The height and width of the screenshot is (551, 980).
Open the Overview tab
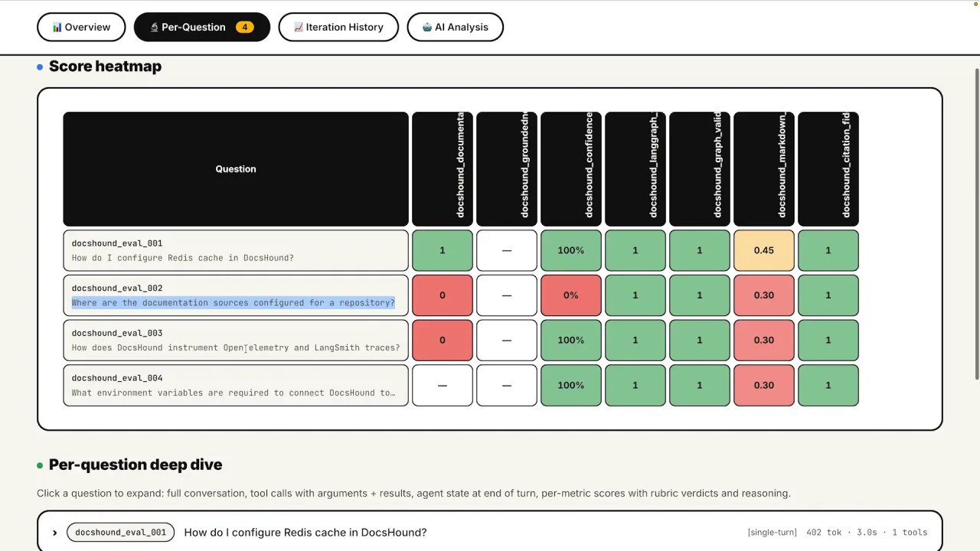(x=81, y=27)
